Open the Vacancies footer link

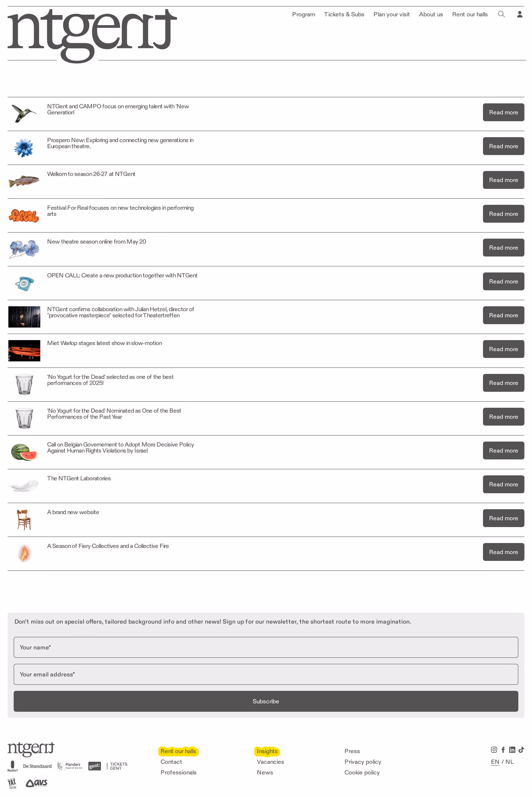[x=271, y=762]
